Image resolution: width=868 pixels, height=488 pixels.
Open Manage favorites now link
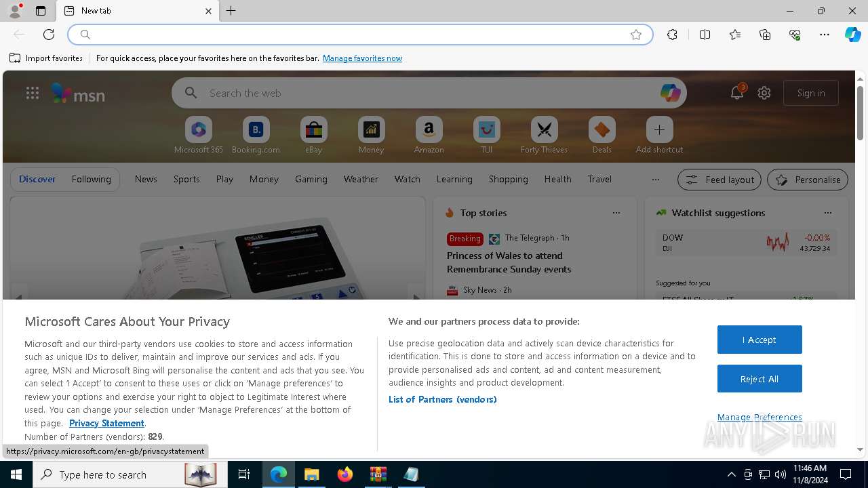tap(362, 58)
